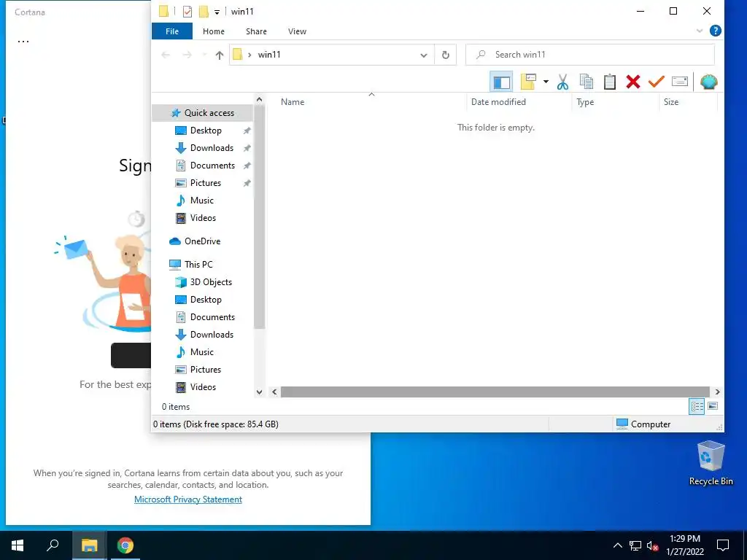Viewport: 747px width, 560px height.
Task: Click the orange checkmark Properties icon
Action: (656, 82)
